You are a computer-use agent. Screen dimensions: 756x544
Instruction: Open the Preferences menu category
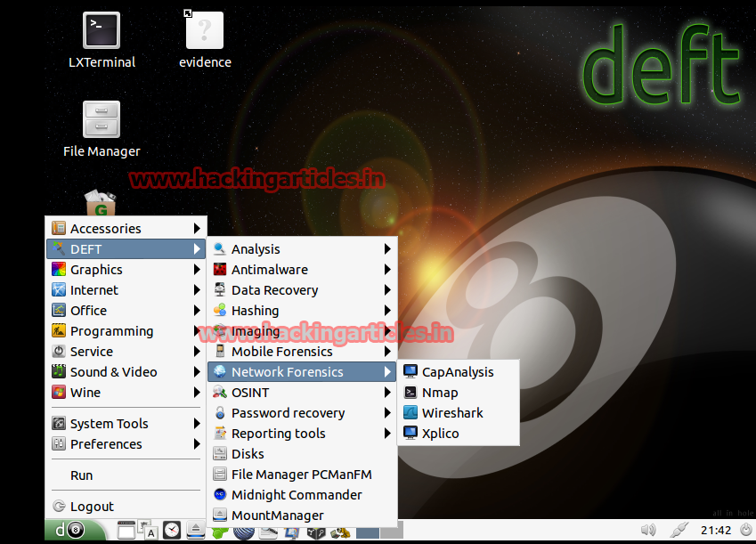126,444
